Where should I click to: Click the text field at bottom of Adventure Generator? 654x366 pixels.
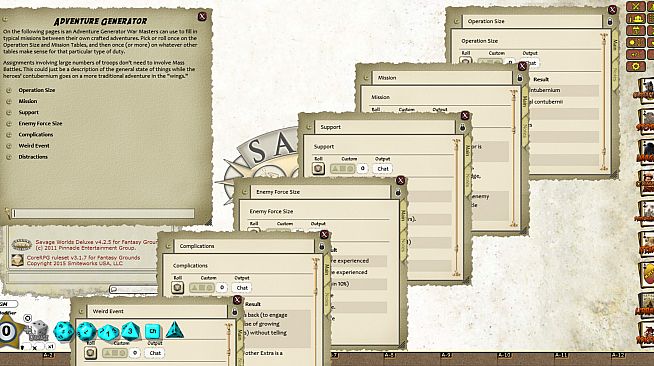point(103,213)
